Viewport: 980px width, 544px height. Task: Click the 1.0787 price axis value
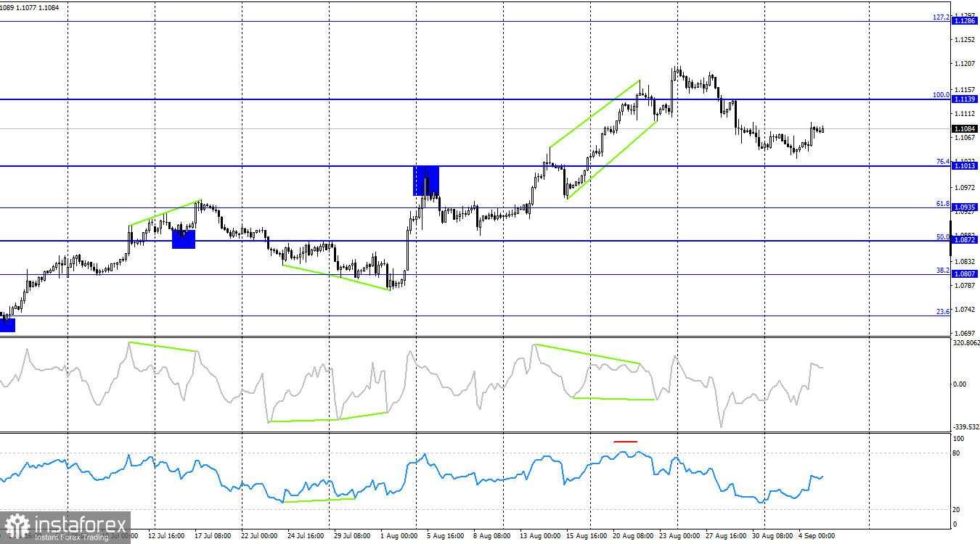tap(965, 285)
